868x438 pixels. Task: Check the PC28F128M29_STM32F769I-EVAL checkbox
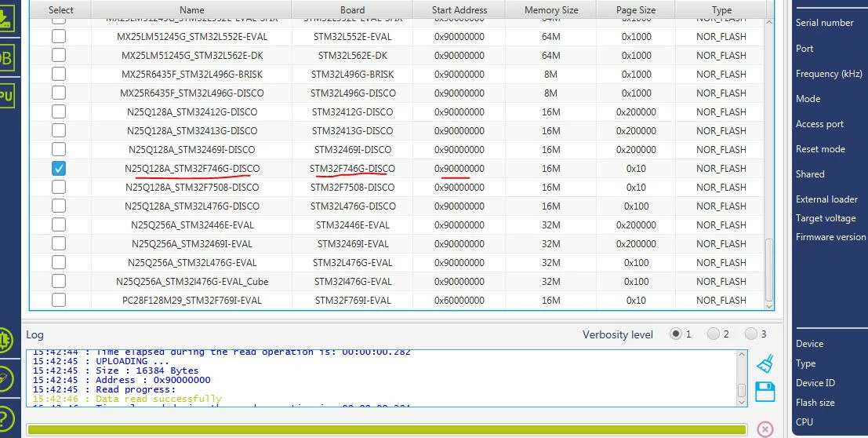point(58,300)
